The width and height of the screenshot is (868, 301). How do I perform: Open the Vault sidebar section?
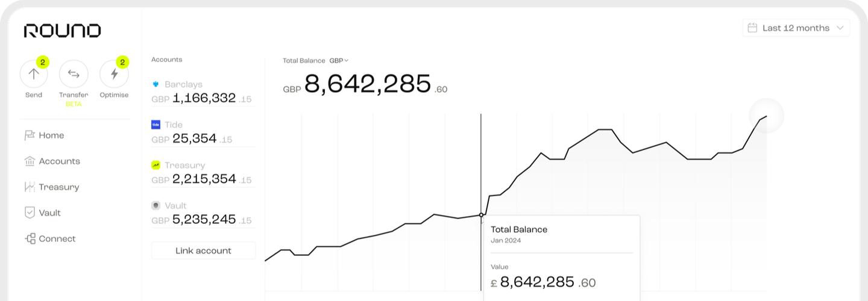(x=49, y=213)
